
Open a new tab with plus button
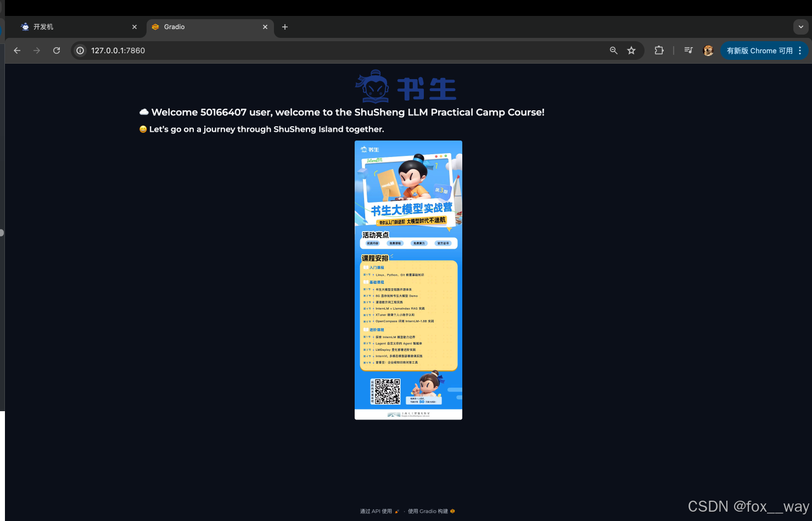point(285,27)
